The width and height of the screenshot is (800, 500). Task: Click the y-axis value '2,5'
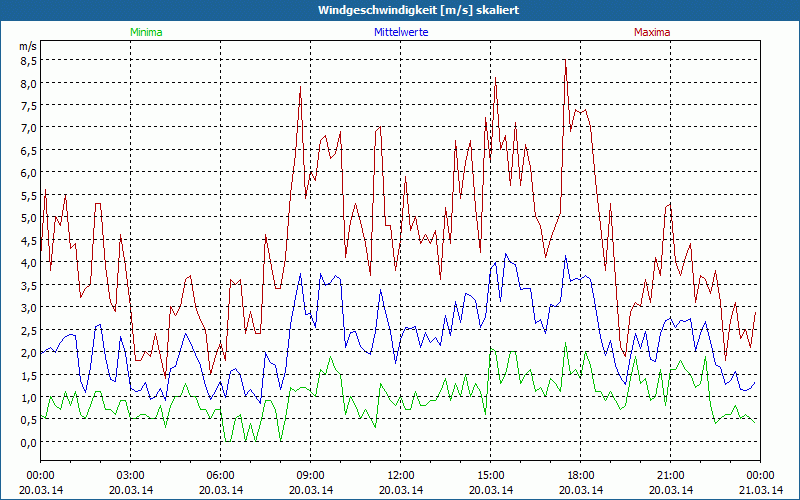point(29,330)
